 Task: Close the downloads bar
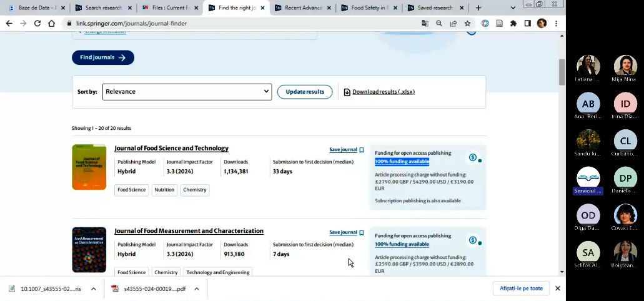coord(558,289)
